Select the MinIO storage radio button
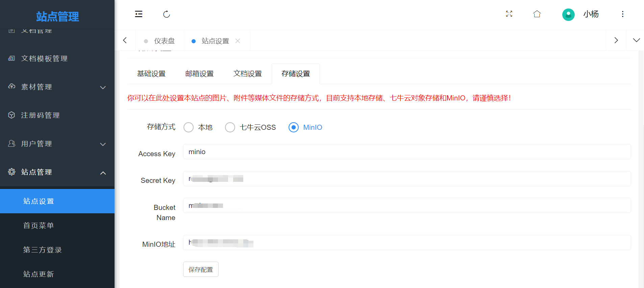The height and width of the screenshot is (288, 644). pos(294,127)
